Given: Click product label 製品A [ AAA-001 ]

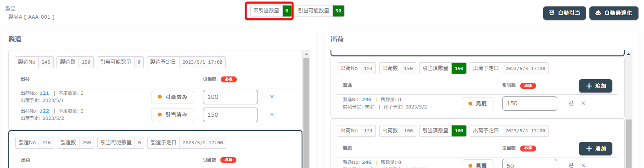Looking at the screenshot, I should pos(32,17).
